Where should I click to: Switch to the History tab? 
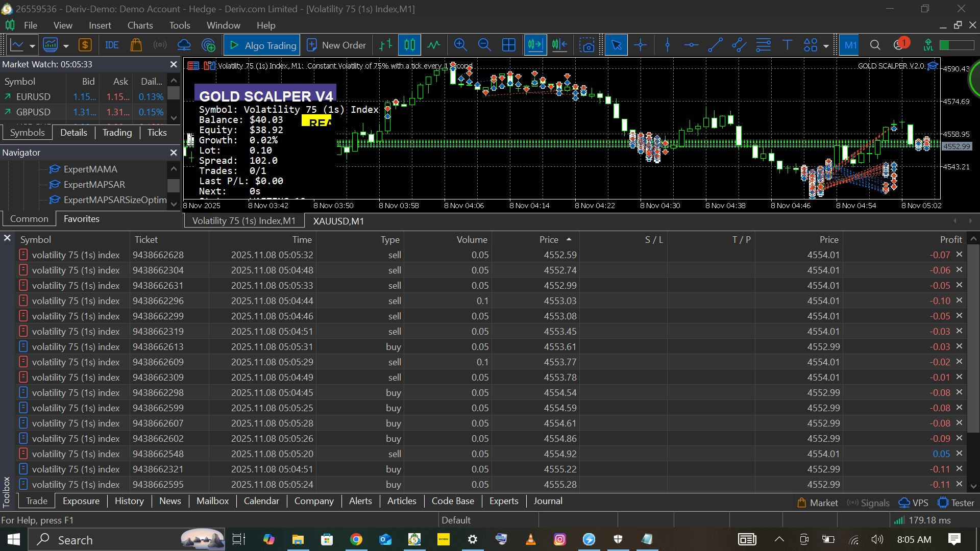(129, 501)
